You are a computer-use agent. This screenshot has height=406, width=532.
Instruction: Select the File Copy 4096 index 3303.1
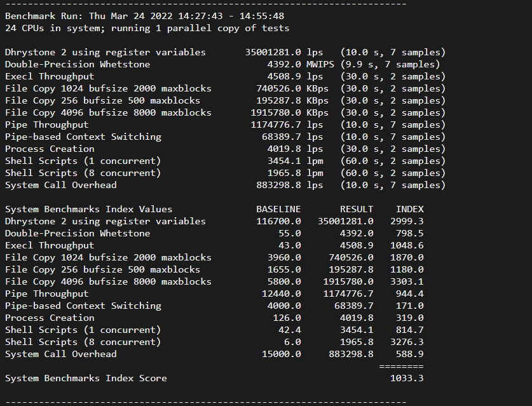pos(407,281)
